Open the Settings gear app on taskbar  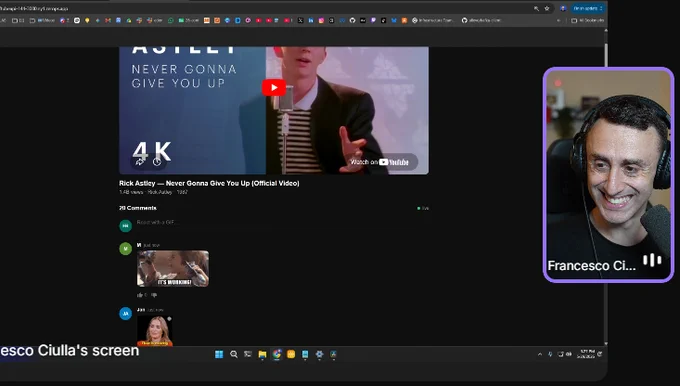click(x=320, y=354)
